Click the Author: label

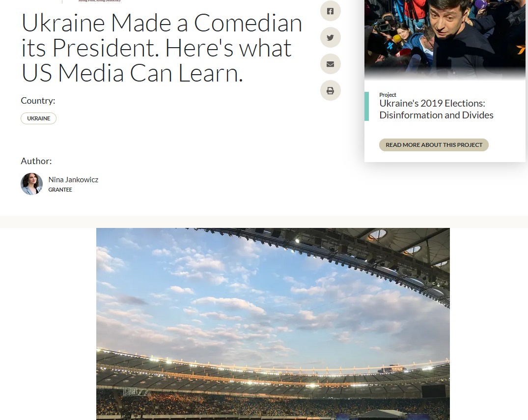[x=36, y=161]
